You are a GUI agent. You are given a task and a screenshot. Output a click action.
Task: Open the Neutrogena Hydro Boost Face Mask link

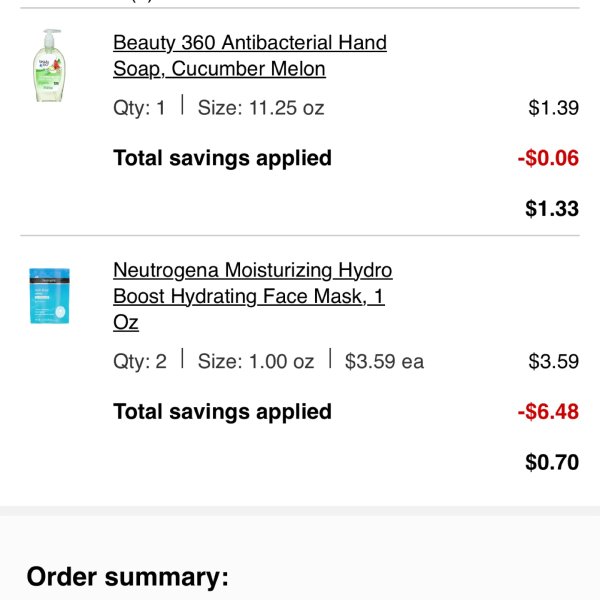pyautogui.click(x=253, y=296)
